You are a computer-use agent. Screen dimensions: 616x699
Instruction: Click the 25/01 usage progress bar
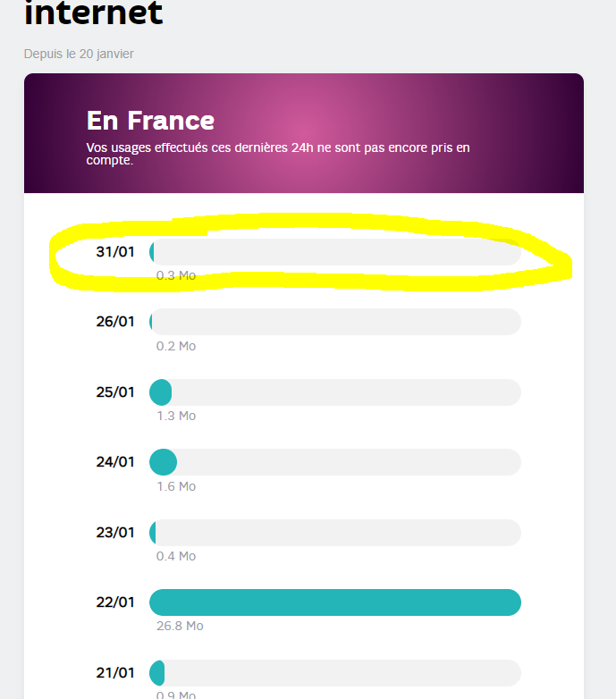click(335, 392)
